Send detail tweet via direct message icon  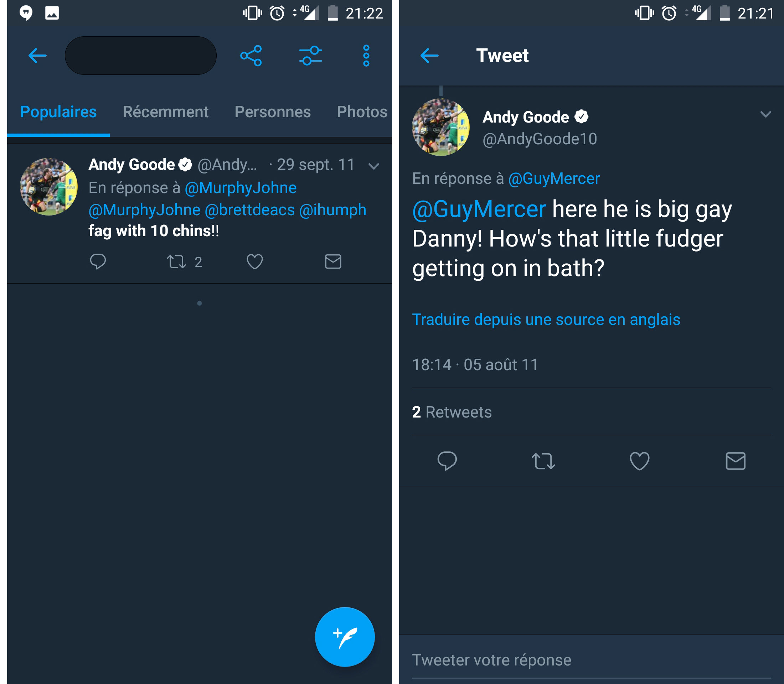pos(735,461)
